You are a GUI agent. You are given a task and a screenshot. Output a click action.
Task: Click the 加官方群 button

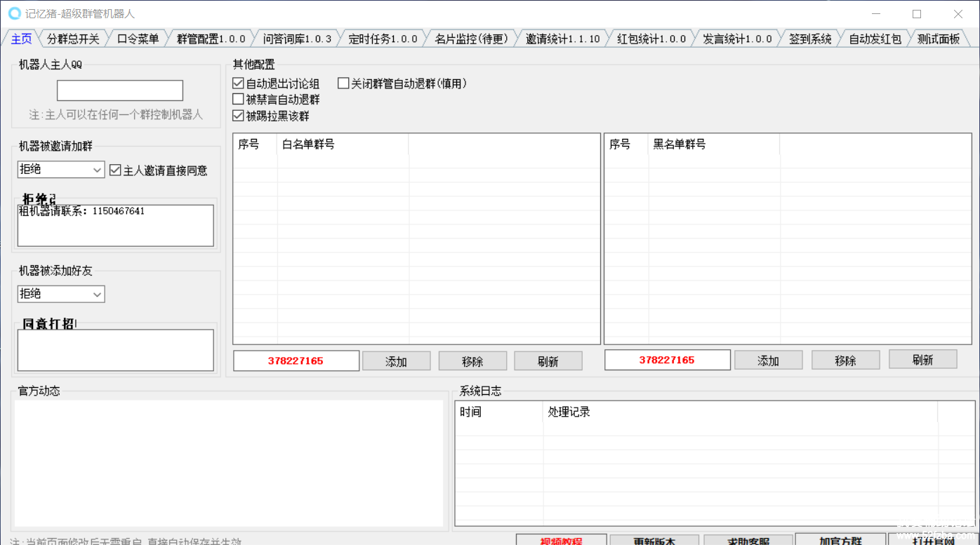840,540
